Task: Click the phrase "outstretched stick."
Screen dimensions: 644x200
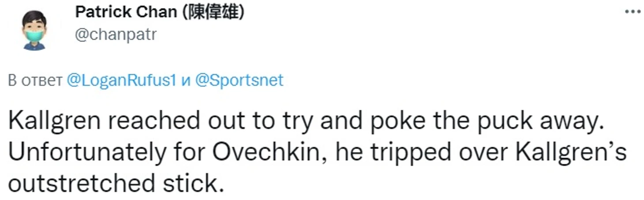Action: pos(113,183)
